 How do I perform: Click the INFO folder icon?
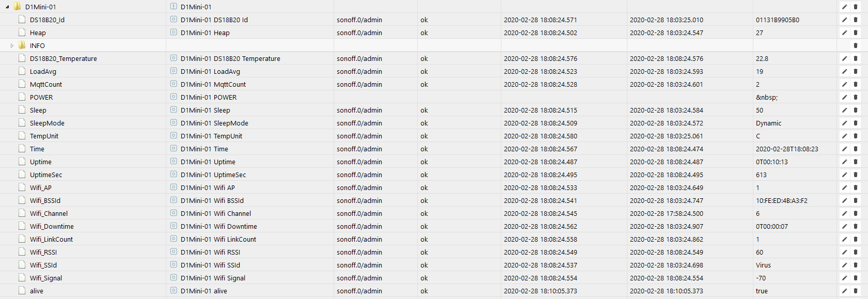tap(22, 45)
